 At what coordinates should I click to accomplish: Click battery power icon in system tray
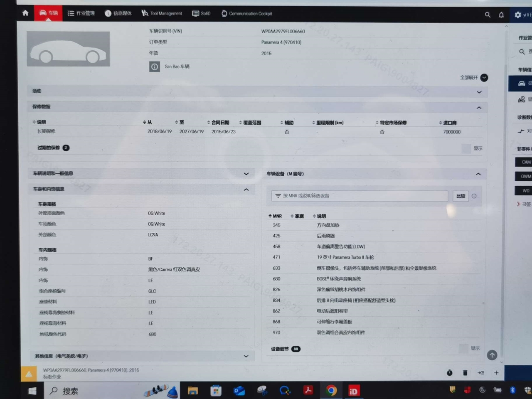point(497,390)
